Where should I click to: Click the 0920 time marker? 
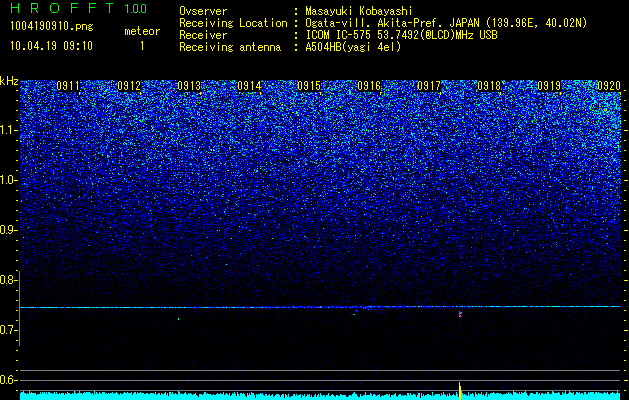click(x=609, y=86)
